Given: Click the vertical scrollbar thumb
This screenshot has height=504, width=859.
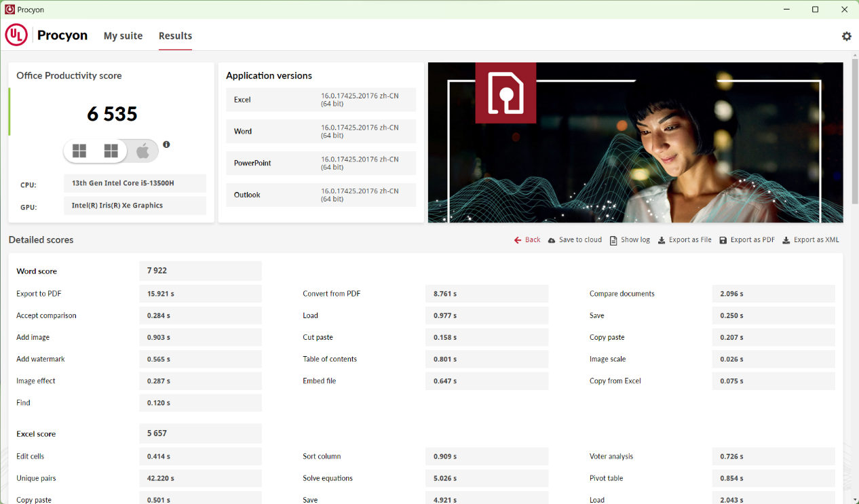Looking at the screenshot, I should point(854,132).
